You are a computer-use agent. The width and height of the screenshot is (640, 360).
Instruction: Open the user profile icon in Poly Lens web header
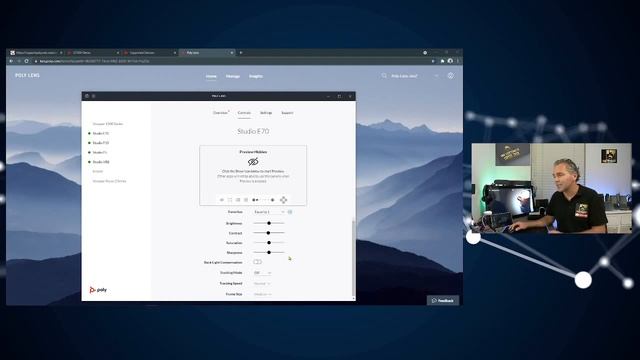point(451,76)
